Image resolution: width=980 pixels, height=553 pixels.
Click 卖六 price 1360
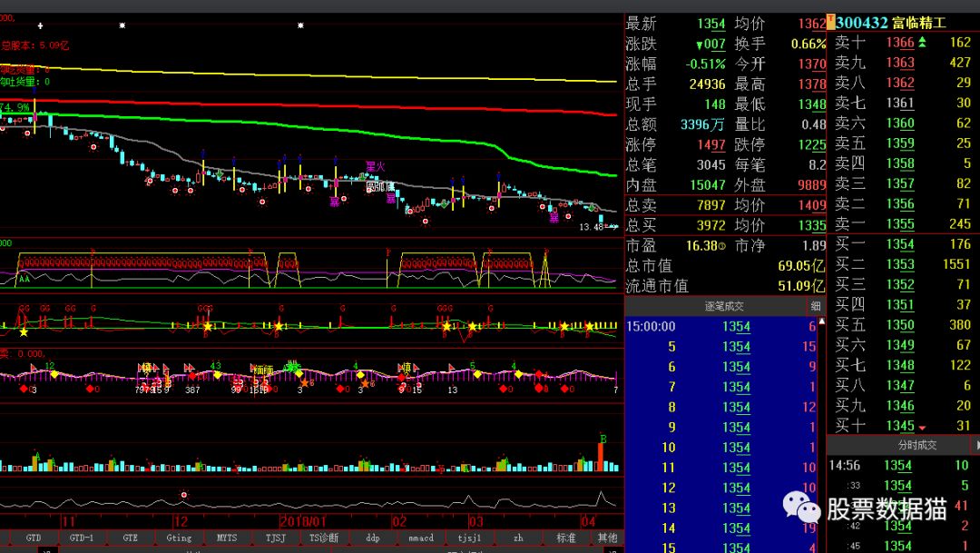(x=900, y=123)
